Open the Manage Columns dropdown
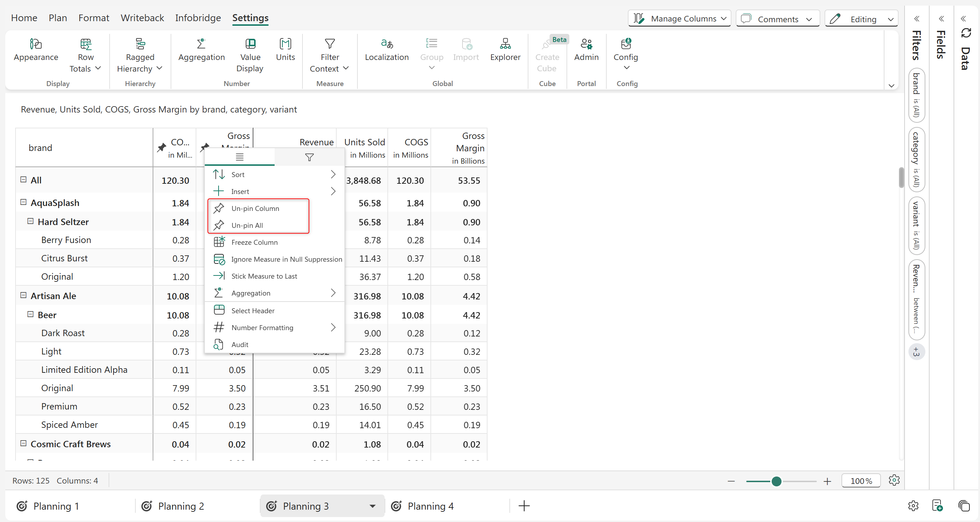This screenshot has height=522, width=980. 679,18
